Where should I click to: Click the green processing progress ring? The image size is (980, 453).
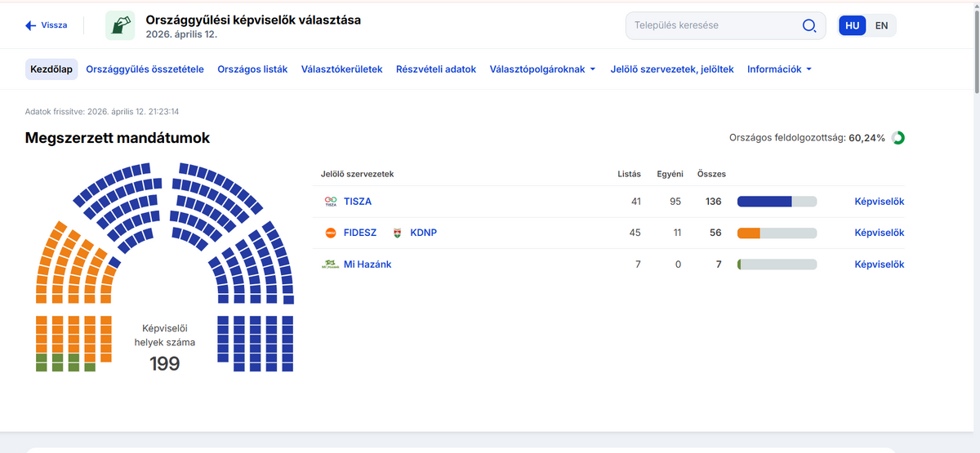898,138
